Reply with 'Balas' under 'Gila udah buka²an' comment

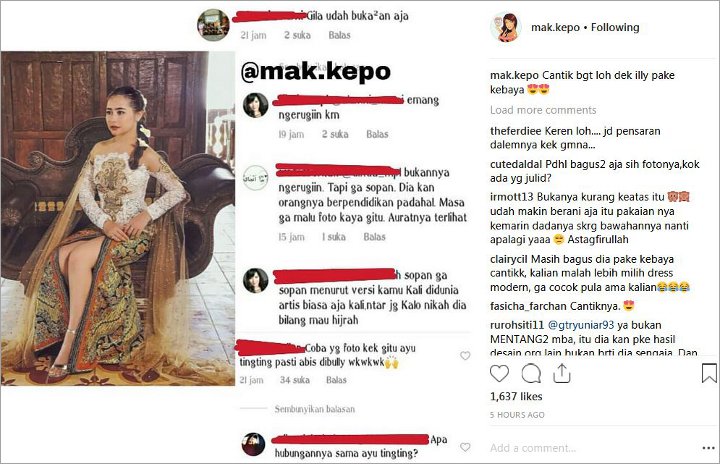(x=339, y=35)
